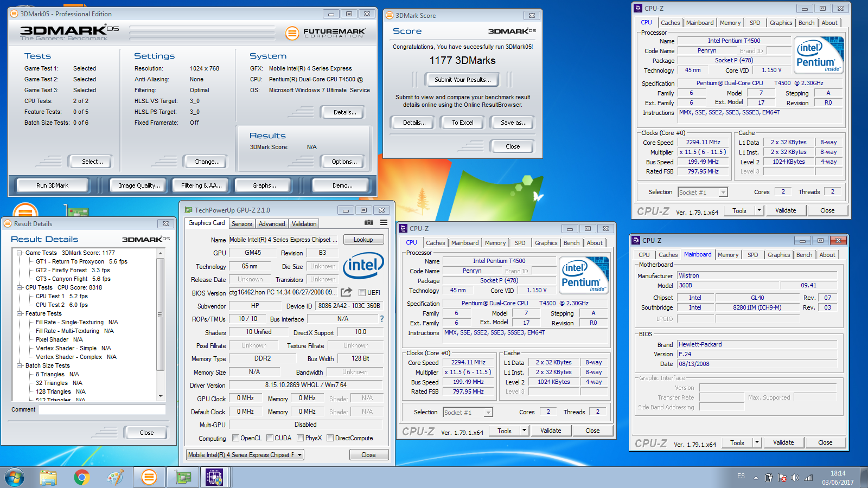Collapse the Feature Tests tree node
Image resolution: width=868 pixels, height=488 pixels.
(x=20, y=313)
